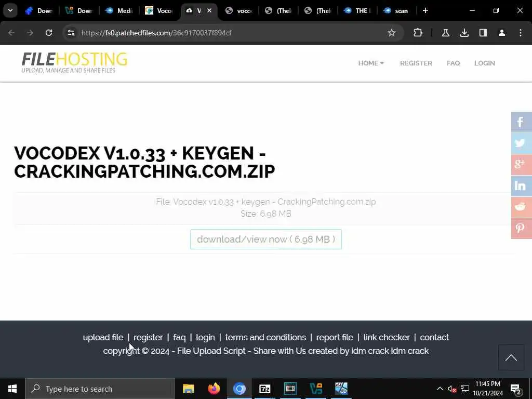Go back to the previous page
This screenshot has height=399, width=532.
click(x=11, y=33)
